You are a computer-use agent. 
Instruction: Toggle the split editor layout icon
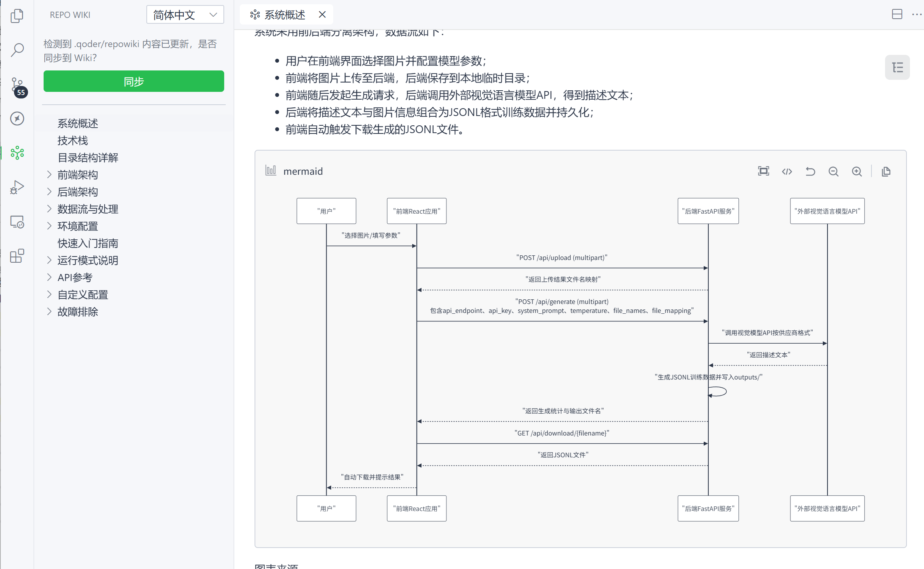[897, 14]
